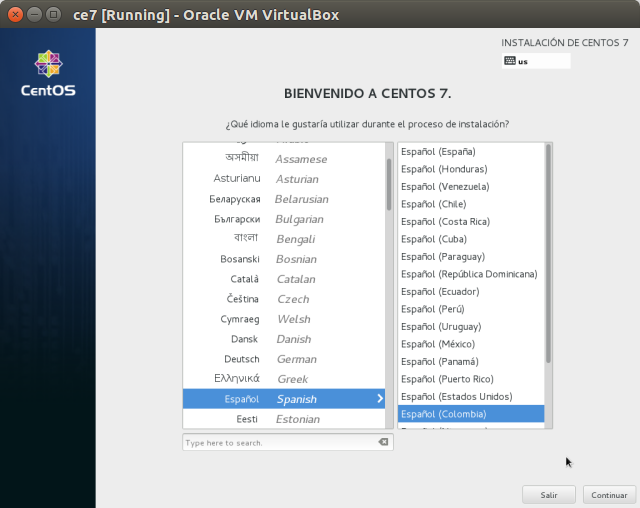Maximize the VirtualBox window
This screenshot has width=640, height=508.
(x=53, y=15)
